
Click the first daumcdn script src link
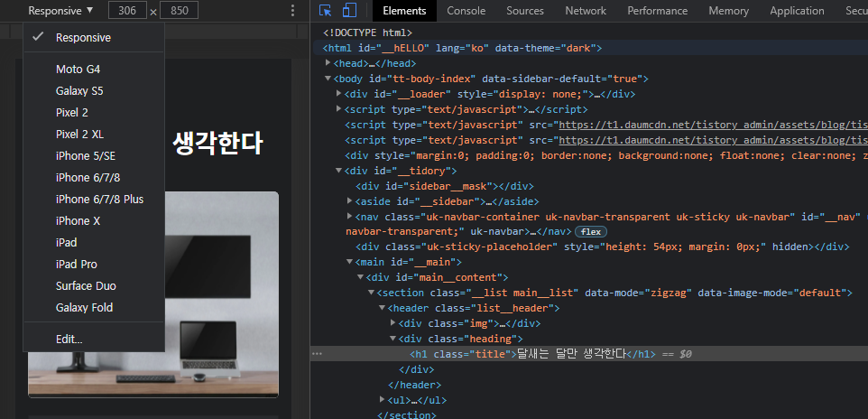click(713, 125)
